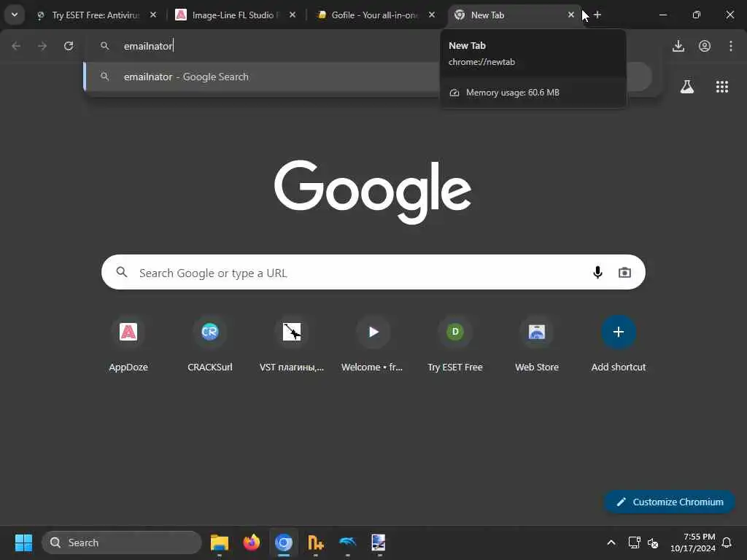Close the New Tab tab

[x=570, y=15]
